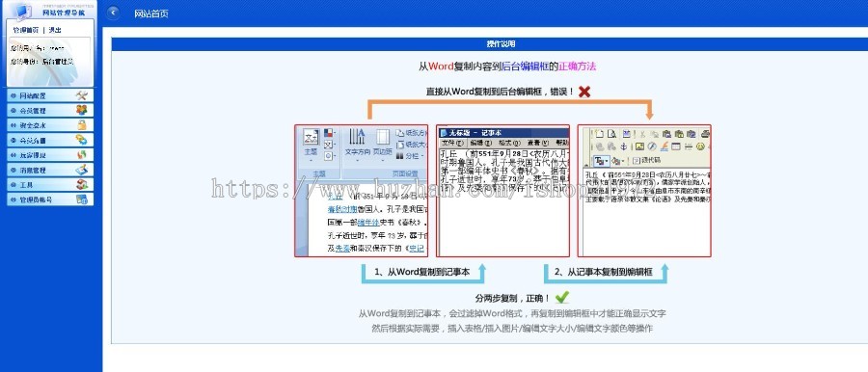This screenshot has height=372, width=868.
Task: Click the chain-link icon in the sidebar menu
Action: point(81,140)
